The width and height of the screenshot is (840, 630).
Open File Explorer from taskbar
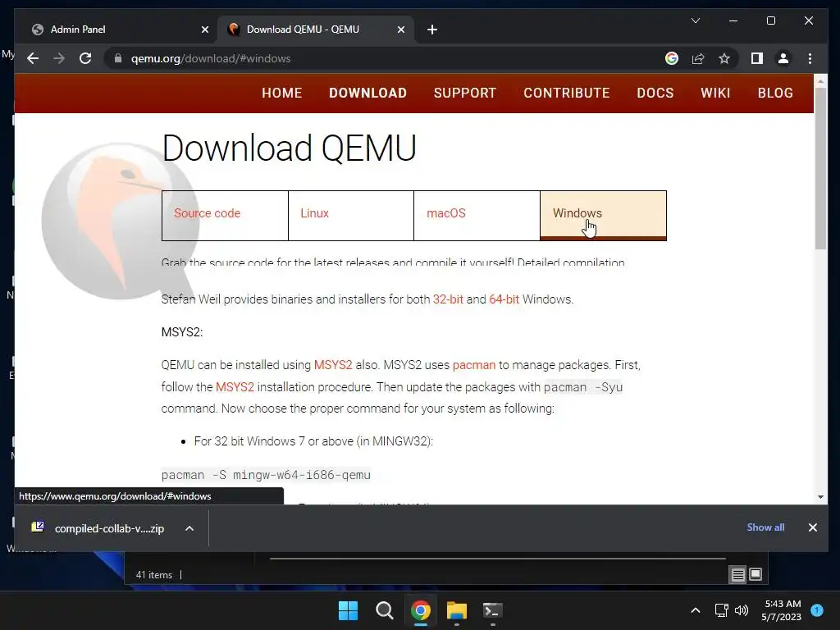456,610
